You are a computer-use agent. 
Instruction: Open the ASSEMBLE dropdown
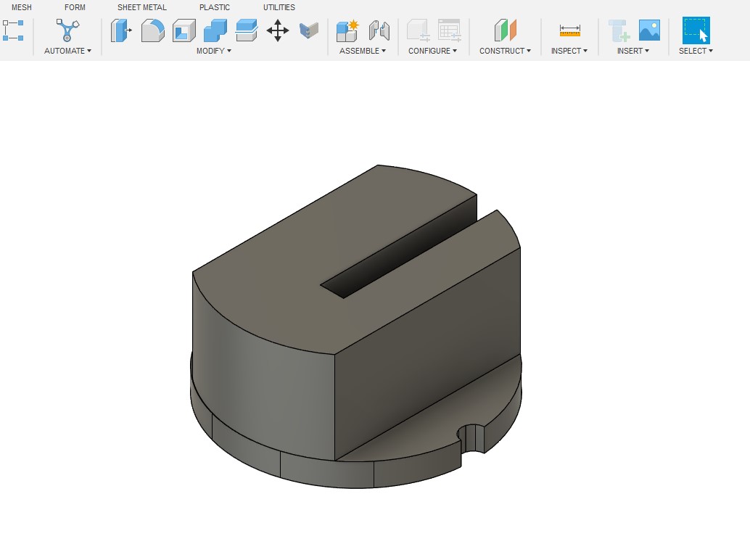[363, 51]
